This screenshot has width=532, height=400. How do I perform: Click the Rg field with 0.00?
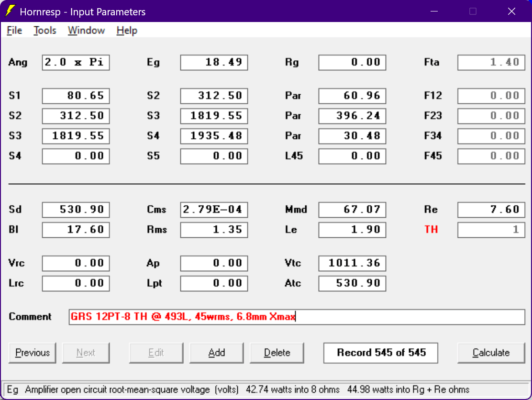pos(352,62)
